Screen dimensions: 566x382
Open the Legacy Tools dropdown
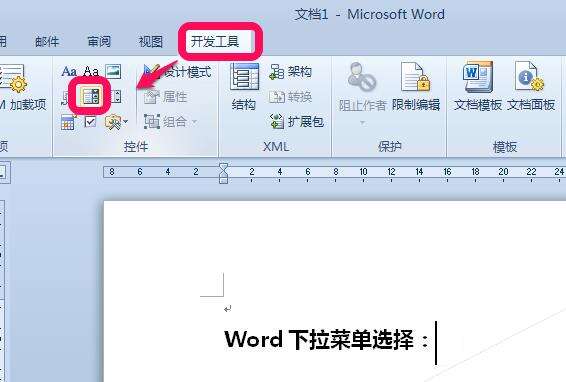(116, 122)
